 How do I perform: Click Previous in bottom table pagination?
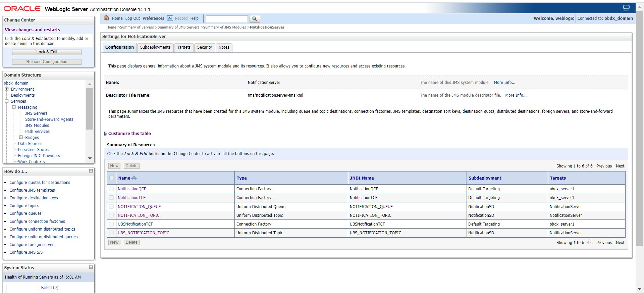point(604,243)
